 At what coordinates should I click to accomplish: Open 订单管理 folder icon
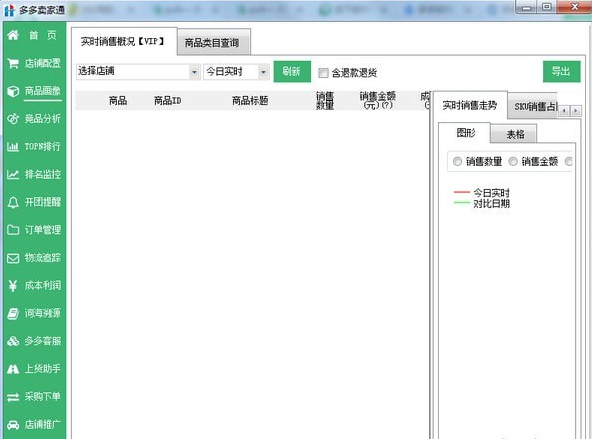point(13,230)
